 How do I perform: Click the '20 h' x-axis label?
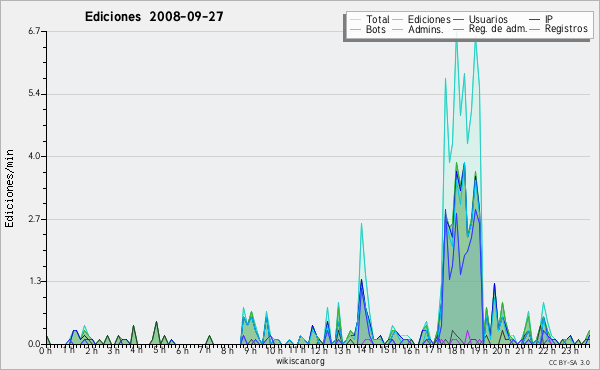(x=500, y=350)
